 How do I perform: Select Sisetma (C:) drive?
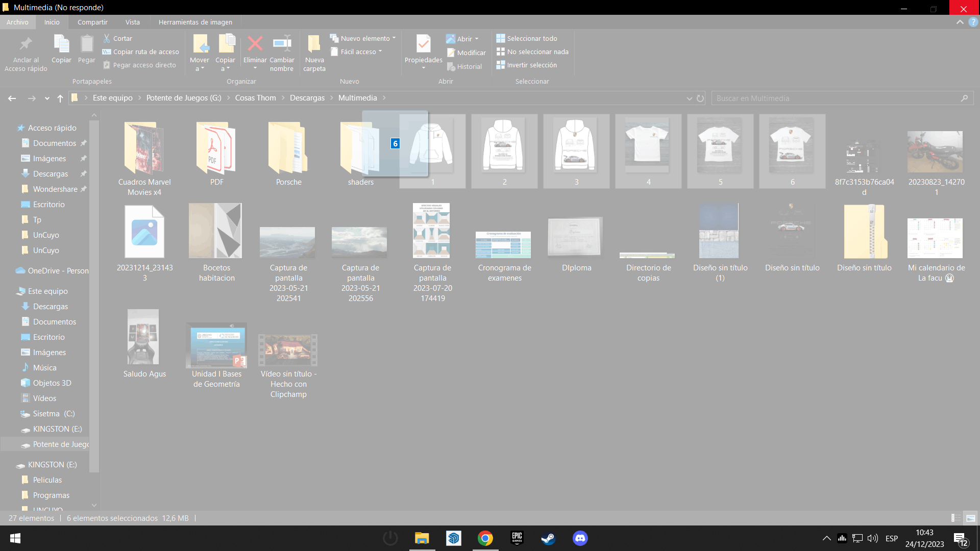[54, 413]
